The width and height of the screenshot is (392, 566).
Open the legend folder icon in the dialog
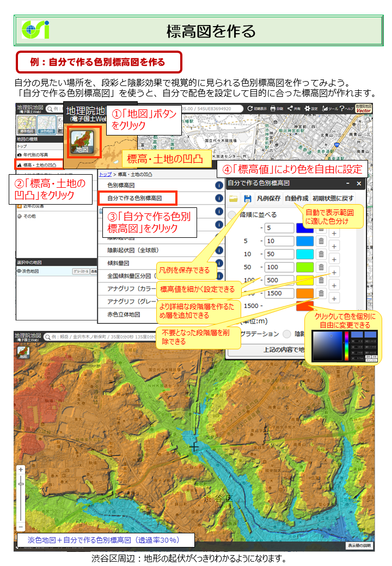tap(233, 198)
